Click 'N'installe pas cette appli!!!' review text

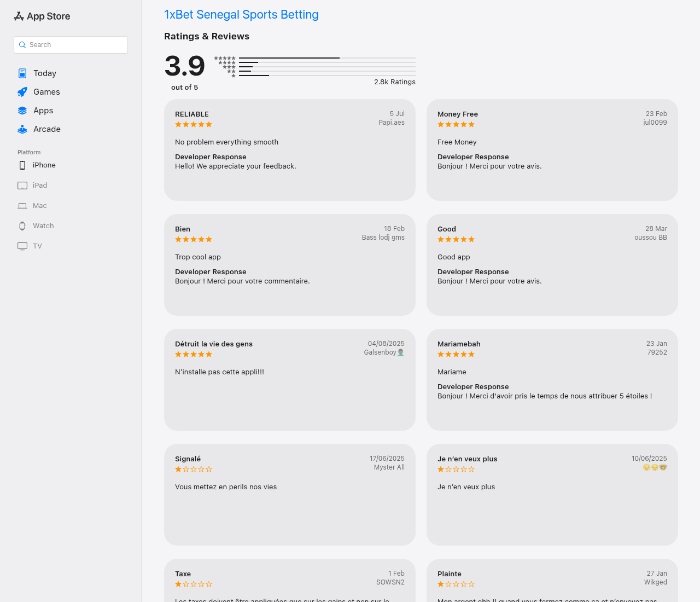(x=219, y=372)
